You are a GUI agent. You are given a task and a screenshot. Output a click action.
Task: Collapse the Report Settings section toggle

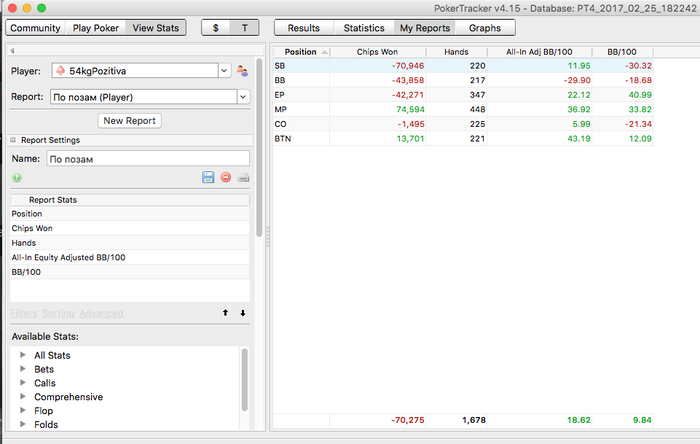(13, 140)
